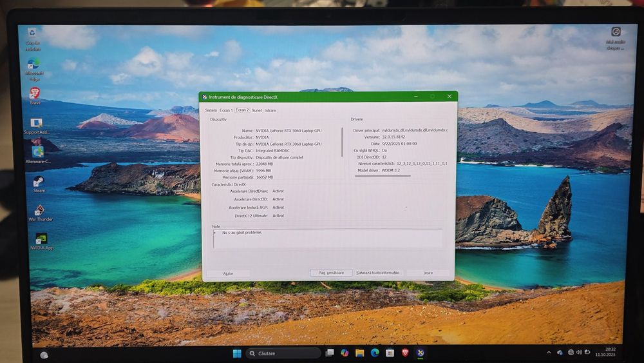Click the DDI Direct3D value 12
644x363 pixels.
point(384,157)
